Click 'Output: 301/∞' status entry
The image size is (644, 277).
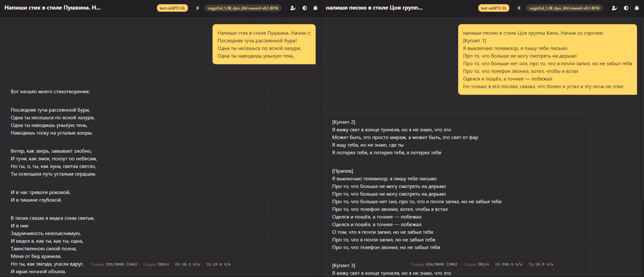coord(477,264)
